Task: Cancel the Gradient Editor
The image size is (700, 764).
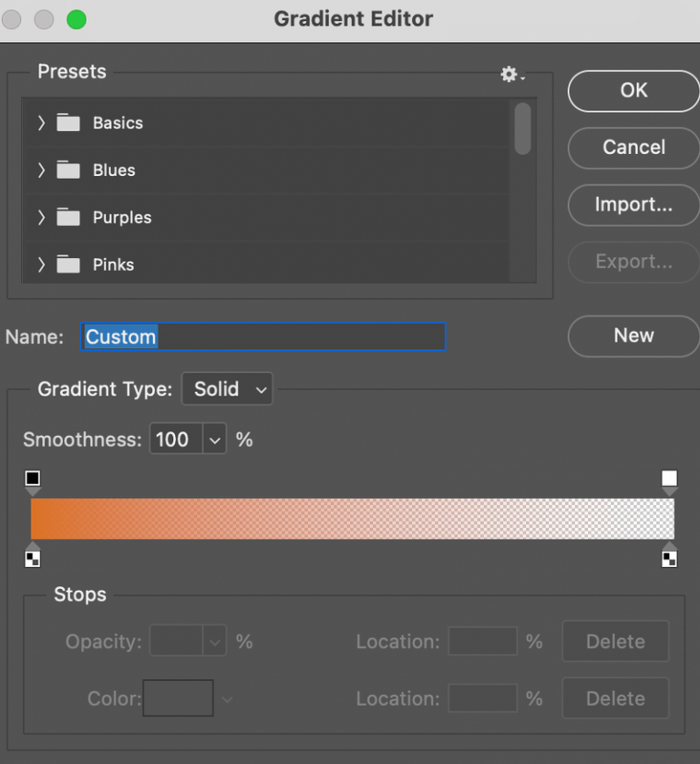Action: pyautogui.click(x=633, y=148)
